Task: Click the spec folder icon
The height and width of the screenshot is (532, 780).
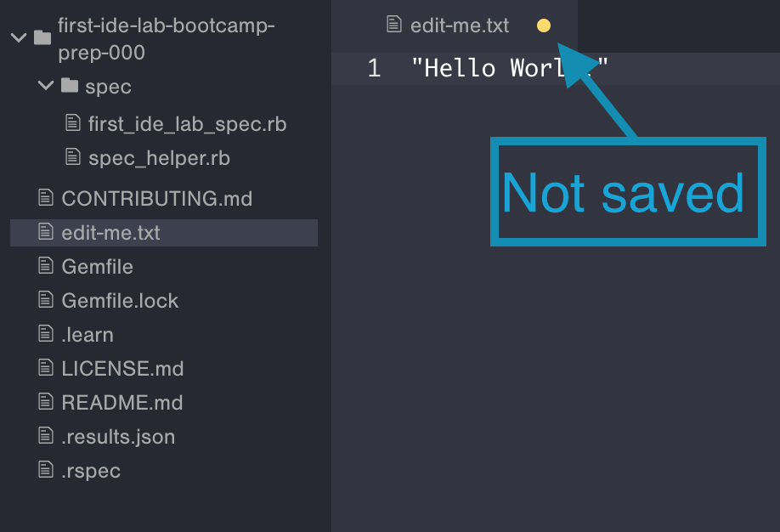Action: pos(70,86)
